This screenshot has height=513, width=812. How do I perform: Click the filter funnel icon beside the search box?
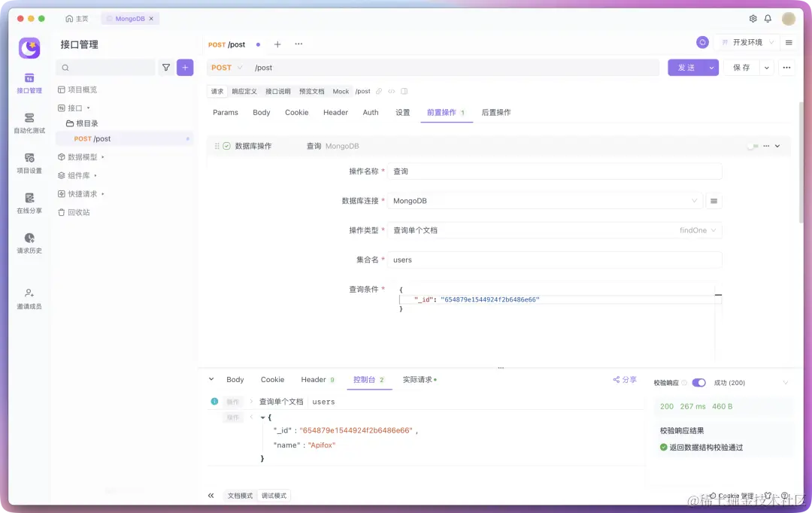(165, 67)
